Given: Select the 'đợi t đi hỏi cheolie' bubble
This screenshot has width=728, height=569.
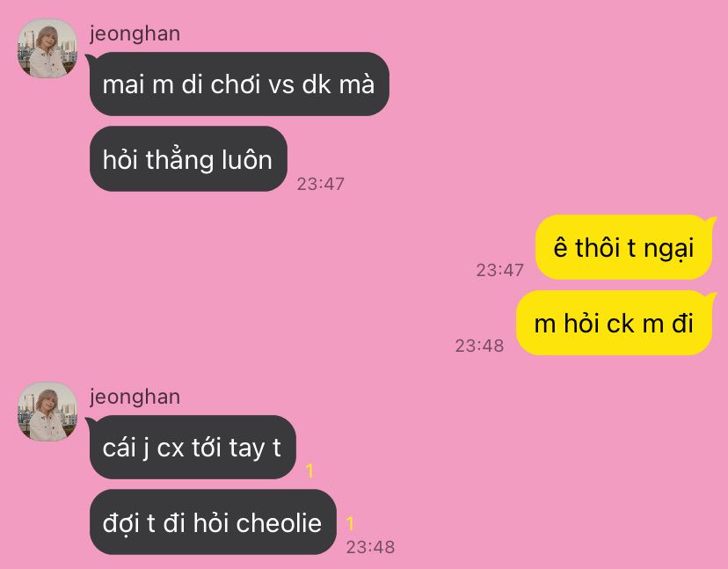Looking at the screenshot, I should [x=213, y=522].
